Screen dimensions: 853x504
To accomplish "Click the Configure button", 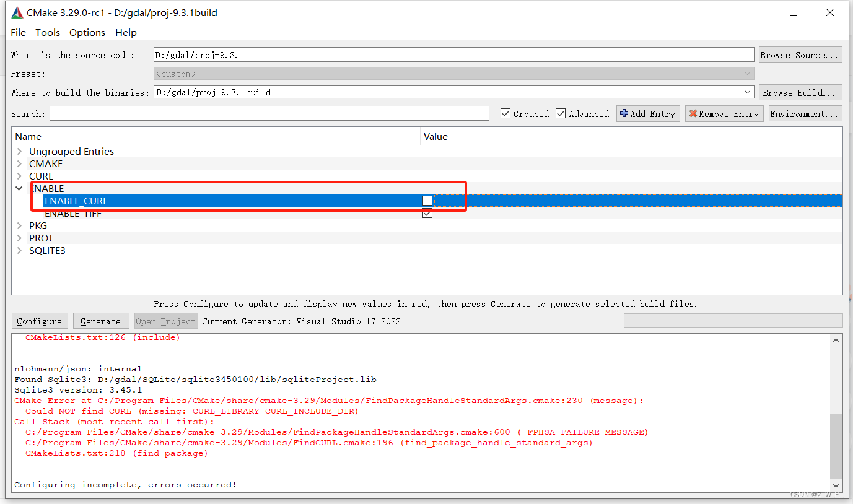I will [x=40, y=321].
